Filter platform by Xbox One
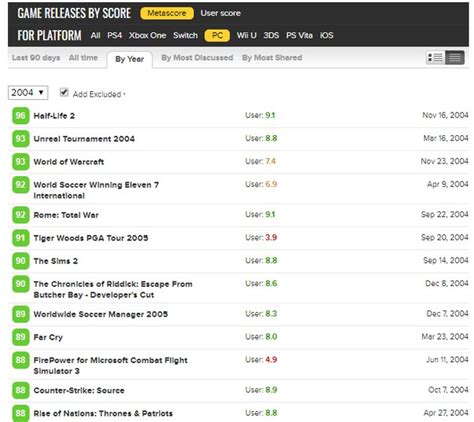The height and width of the screenshot is (422, 474). pos(147,35)
